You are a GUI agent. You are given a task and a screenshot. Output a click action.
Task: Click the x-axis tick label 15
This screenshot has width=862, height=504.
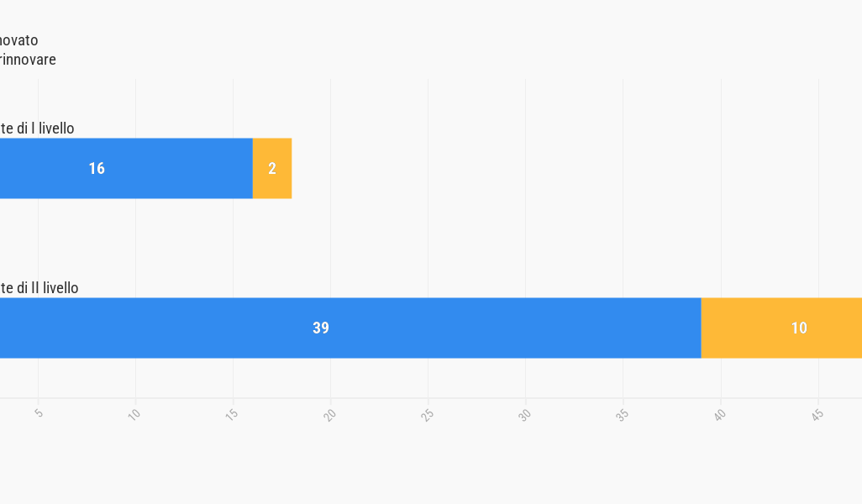click(231, 414)
